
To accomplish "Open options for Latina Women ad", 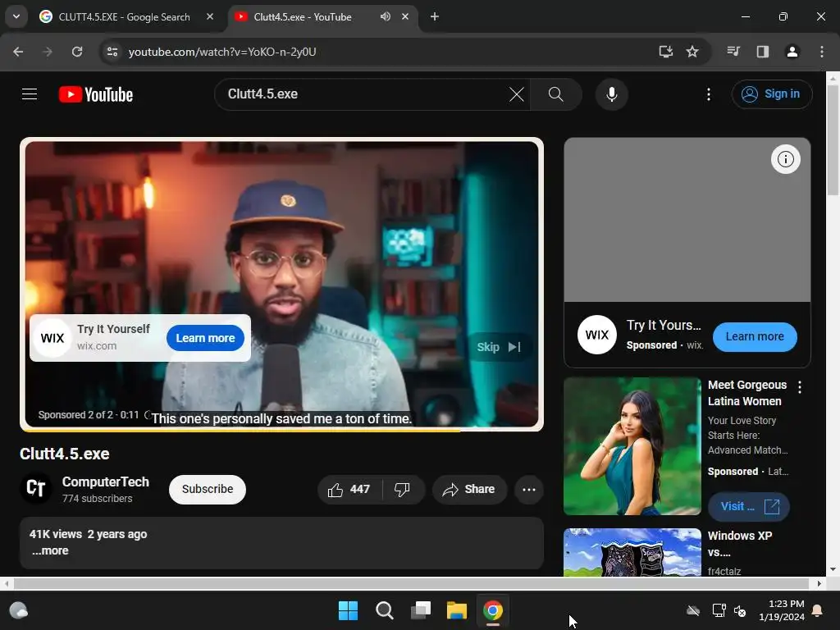I will pos(799,387).
